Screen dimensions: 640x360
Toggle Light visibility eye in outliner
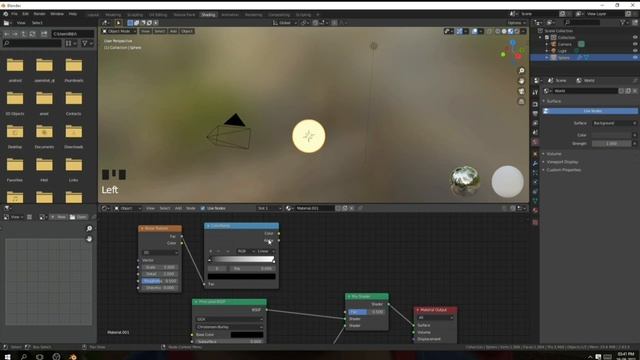635,51
